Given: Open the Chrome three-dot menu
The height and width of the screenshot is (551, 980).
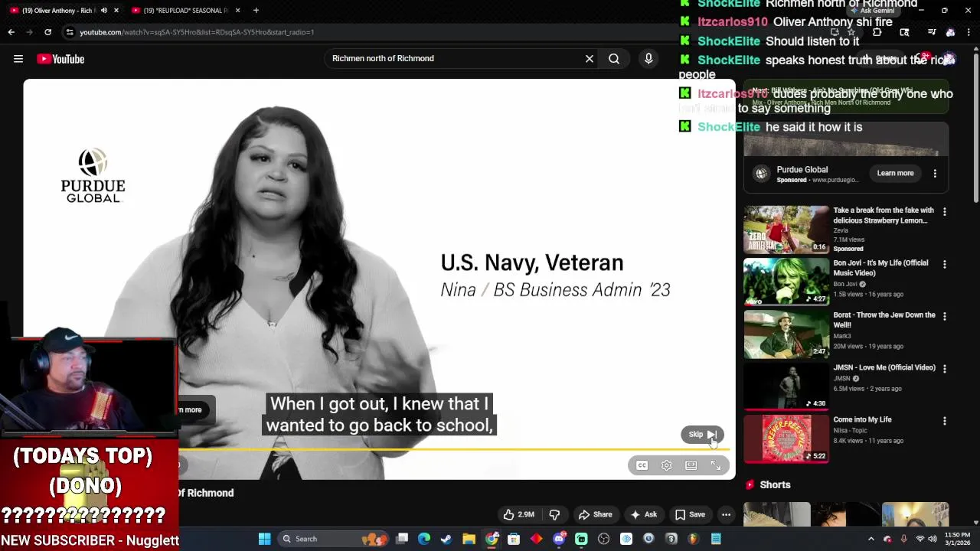Looking at the screenshot, I should 969,32.
